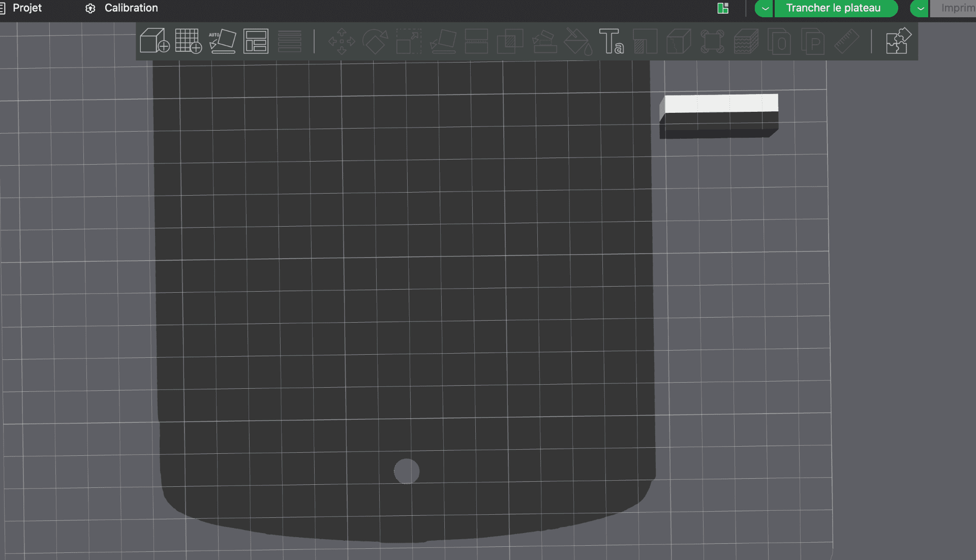Select the Scale tool
The height and width of the screenshot is (560, 976).
tap(409, 41)
